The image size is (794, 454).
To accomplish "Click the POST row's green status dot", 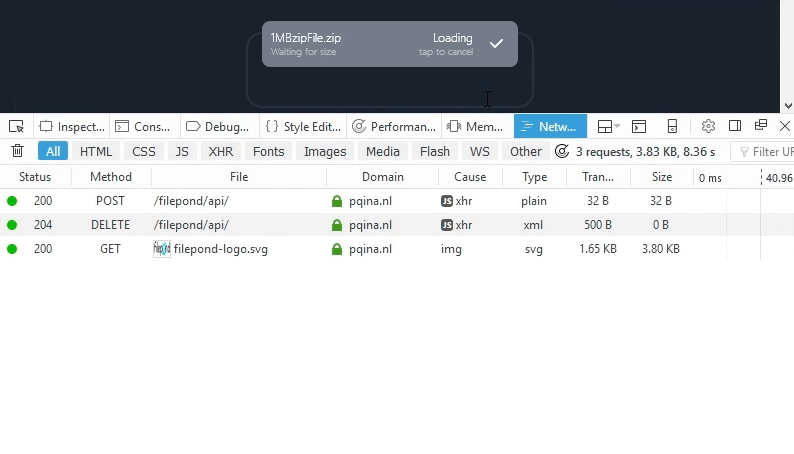I will (x=12, y=201).
